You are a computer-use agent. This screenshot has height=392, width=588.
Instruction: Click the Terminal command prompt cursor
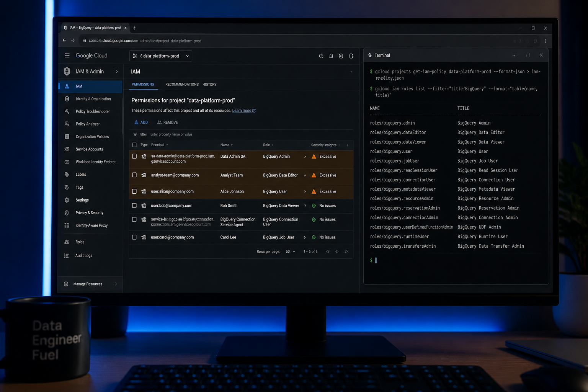pyautogui.click(x=376, y=260)
